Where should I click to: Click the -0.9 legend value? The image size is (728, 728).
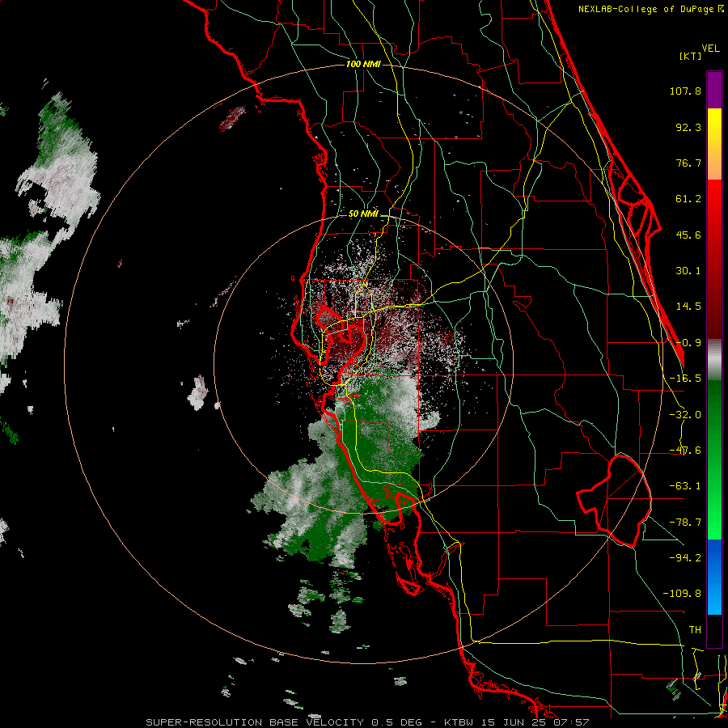pyautogui.click(x=688, y=343)
